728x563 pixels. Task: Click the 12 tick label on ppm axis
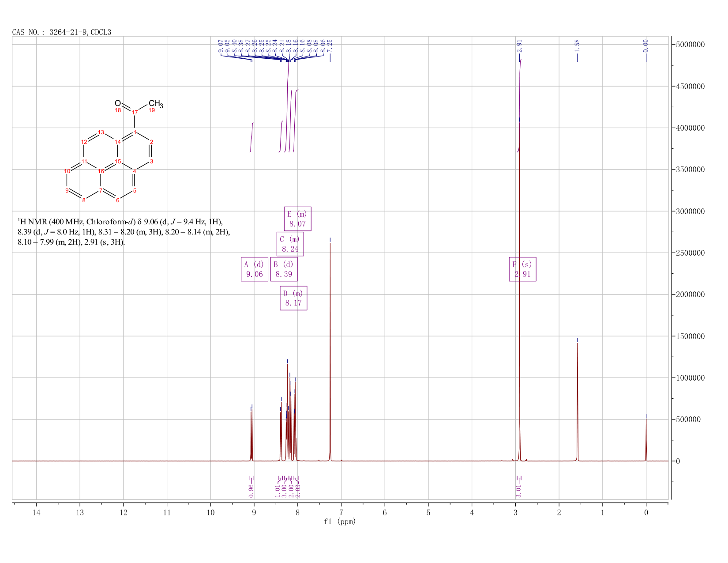[124, 512]
